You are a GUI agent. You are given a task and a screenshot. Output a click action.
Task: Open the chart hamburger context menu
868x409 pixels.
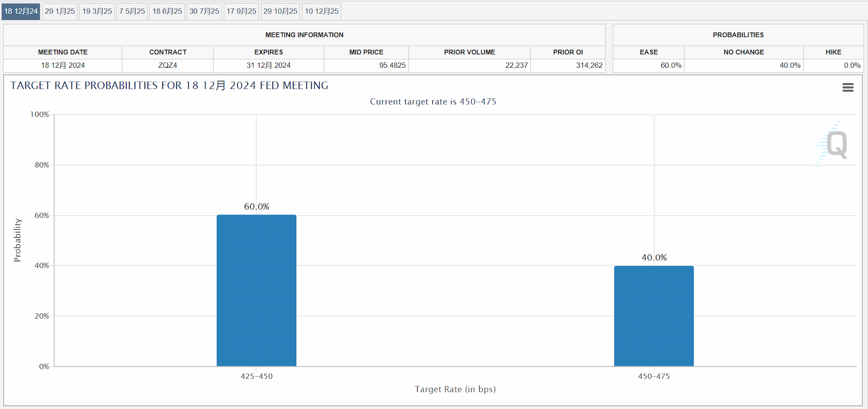coord(848,87)
